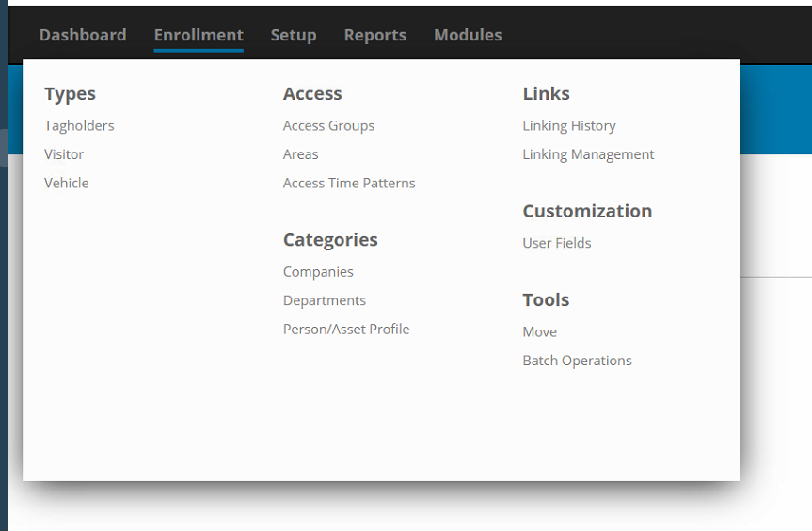Image resolution: width=812 pixels, height=531 pixels.
Task: Choose Areas in Access section
Action: [x=301, y=154]
